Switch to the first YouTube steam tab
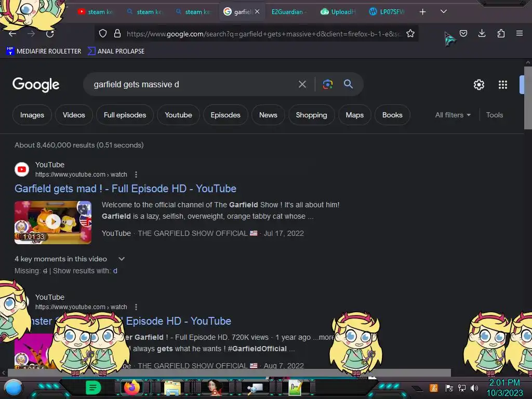The width and height of the screenshot is (532, 399). pos(95,12)
